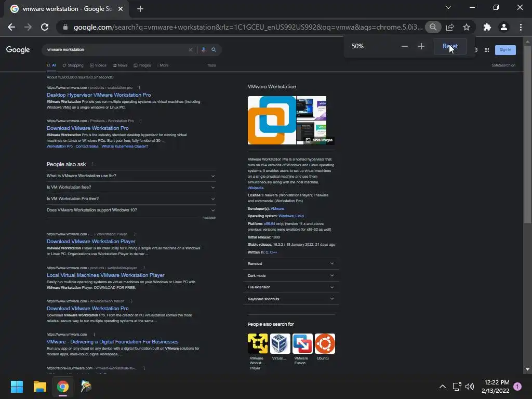Viewport: 532px width, 399px height.
Task: Reset page zoom level
Action: pos(450,46)
